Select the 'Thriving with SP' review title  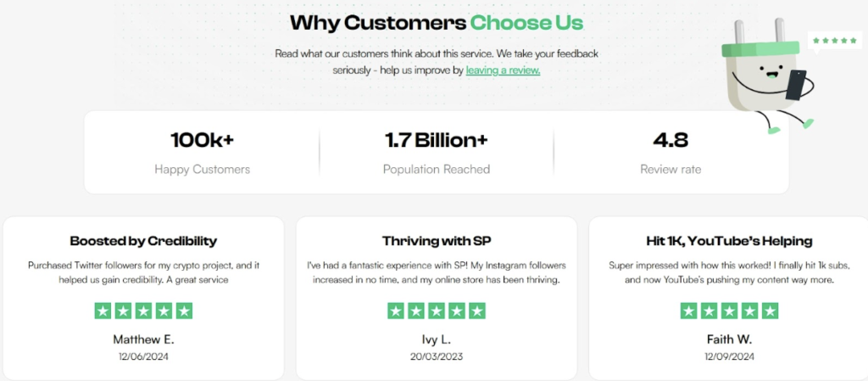click(x=437, y=241)
